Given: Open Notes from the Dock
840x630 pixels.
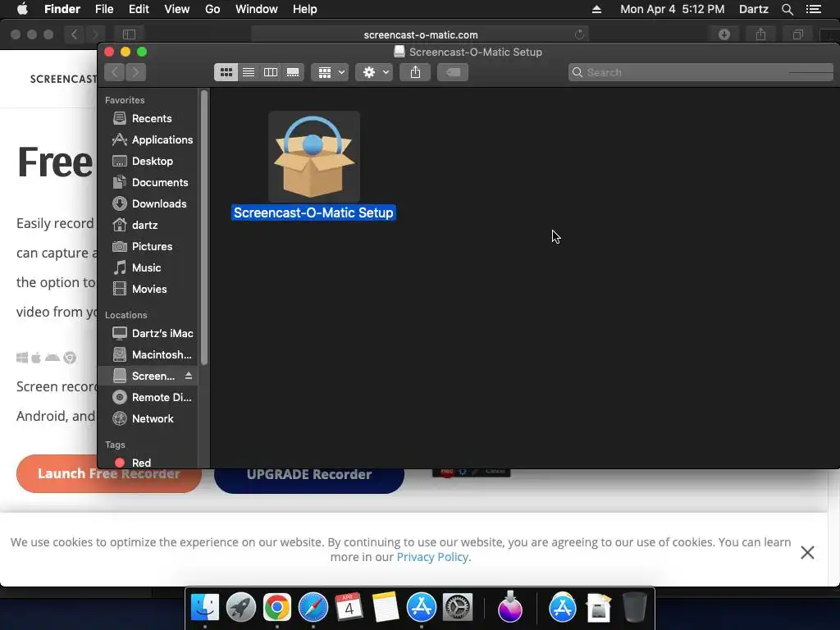Looking at the screenshot, I should (x=386, y=608).
